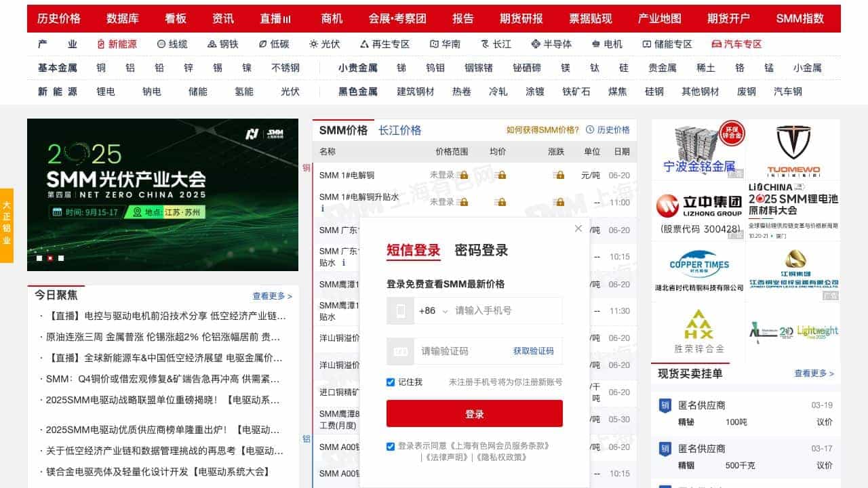Image resolution: width=868 pixels, height=488 pixels.
Task: Click the 再生专区 recycle icon
Action: coord(364,44)
